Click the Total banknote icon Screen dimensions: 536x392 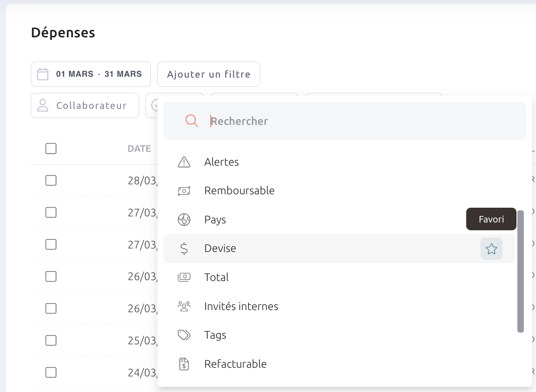pyautogui.click(x=184, y=278)
